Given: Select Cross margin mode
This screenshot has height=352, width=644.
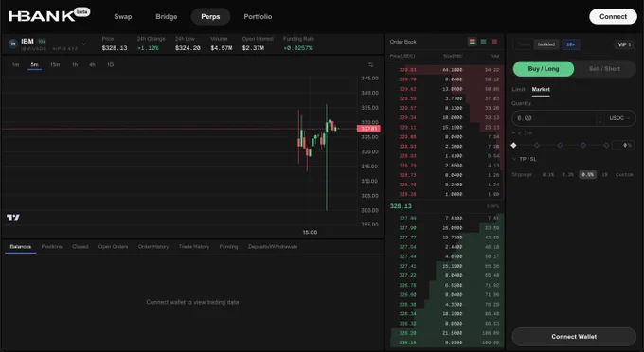Looking at the screenshot, I should (524, 44).
